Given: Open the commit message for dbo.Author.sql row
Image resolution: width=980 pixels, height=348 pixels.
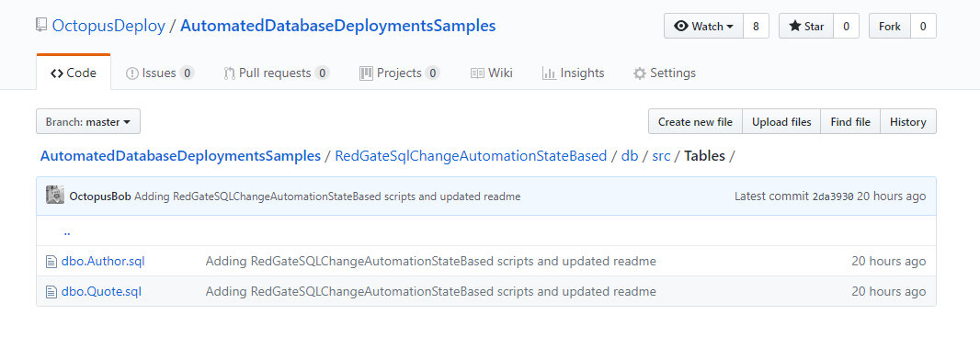Looking at the screenshot, I should click(x=430, y=261).
